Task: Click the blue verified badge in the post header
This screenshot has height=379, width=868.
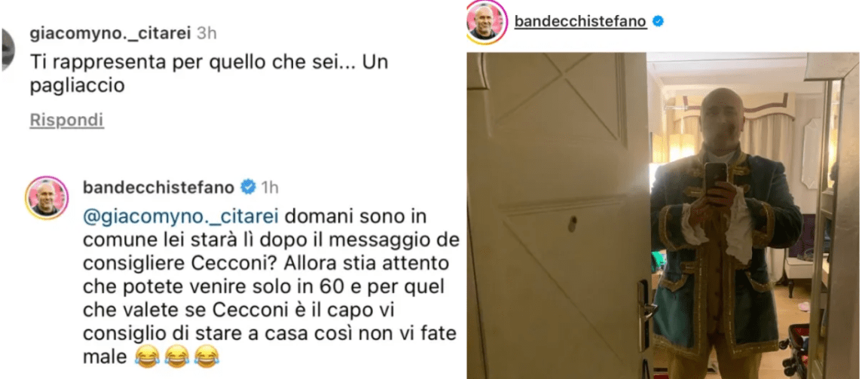Action: pyautogui.click(x=659, y=22)
